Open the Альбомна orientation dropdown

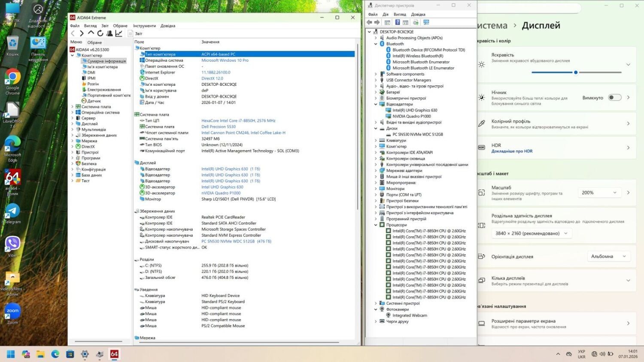608,256
